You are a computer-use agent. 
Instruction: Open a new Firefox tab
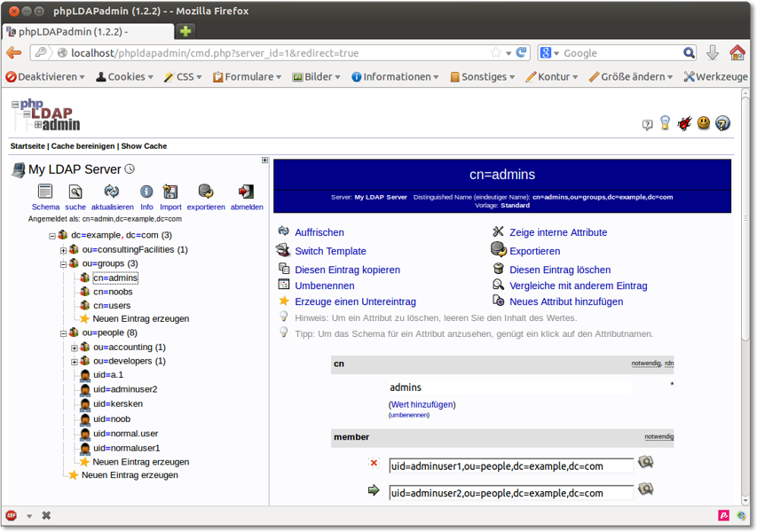coord(185,31)
